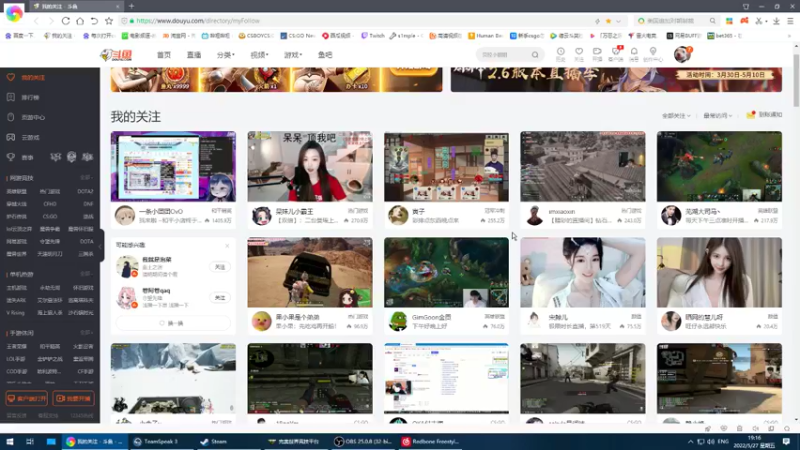
Task: Go to 首页 in the navigation bar
Action: coord(164,55)
